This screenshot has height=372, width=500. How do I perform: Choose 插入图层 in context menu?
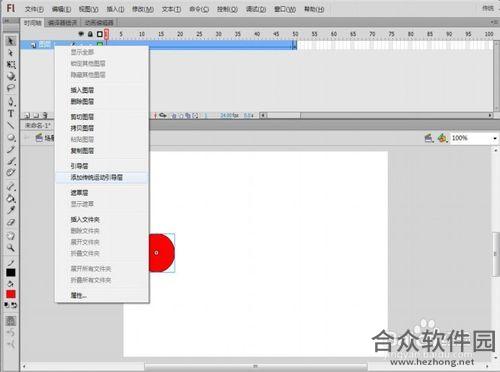click(x=102, y=90)
